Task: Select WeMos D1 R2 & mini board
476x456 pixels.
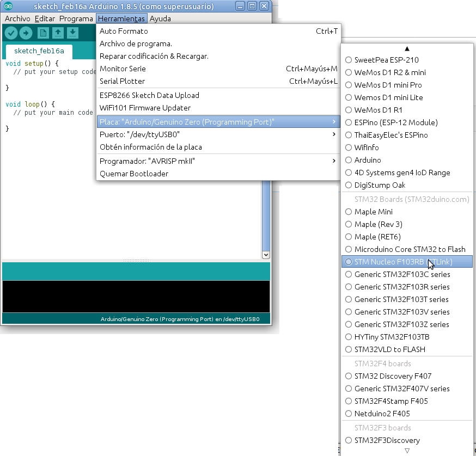Action: tap(407, 72)
